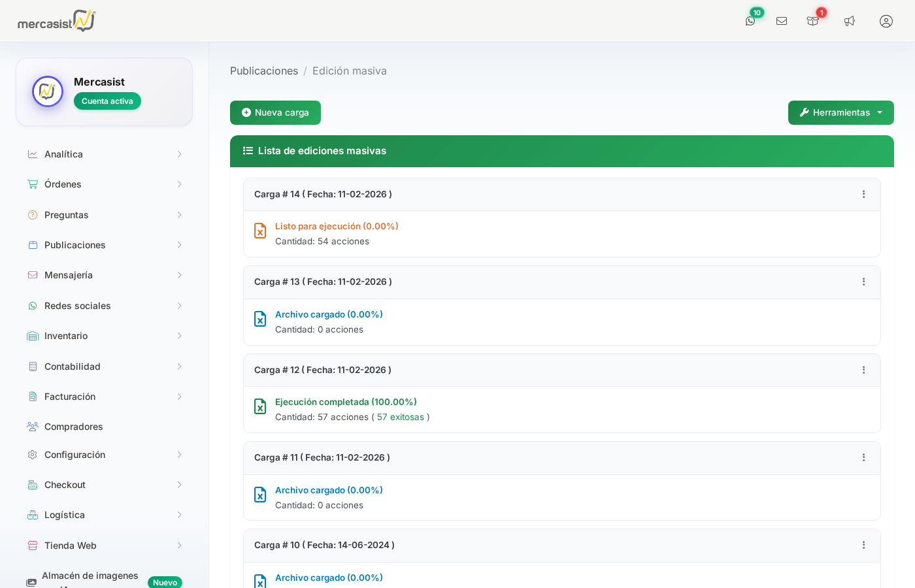Viewport: 915px width, 588px height.
Task: Open the user profile icon
Action: (x=886, y=21)
